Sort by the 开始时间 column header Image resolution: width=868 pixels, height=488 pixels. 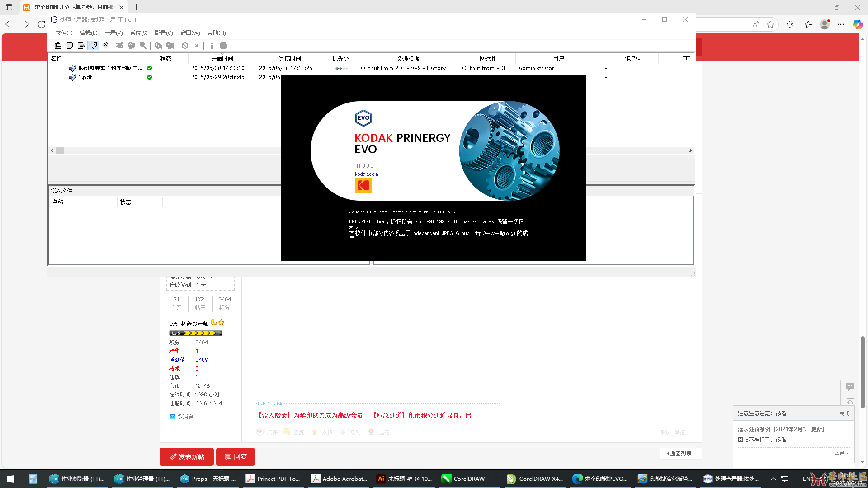(222, 58)
